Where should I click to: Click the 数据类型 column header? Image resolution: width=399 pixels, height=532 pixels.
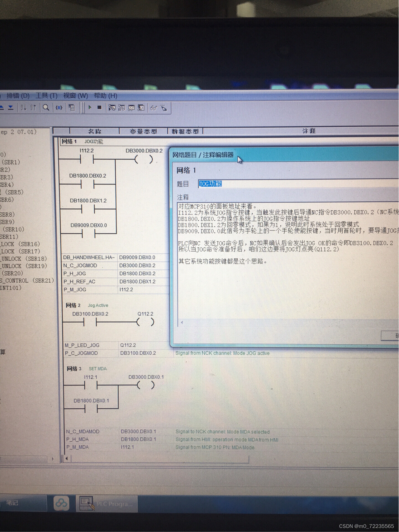tap(185, 131)
